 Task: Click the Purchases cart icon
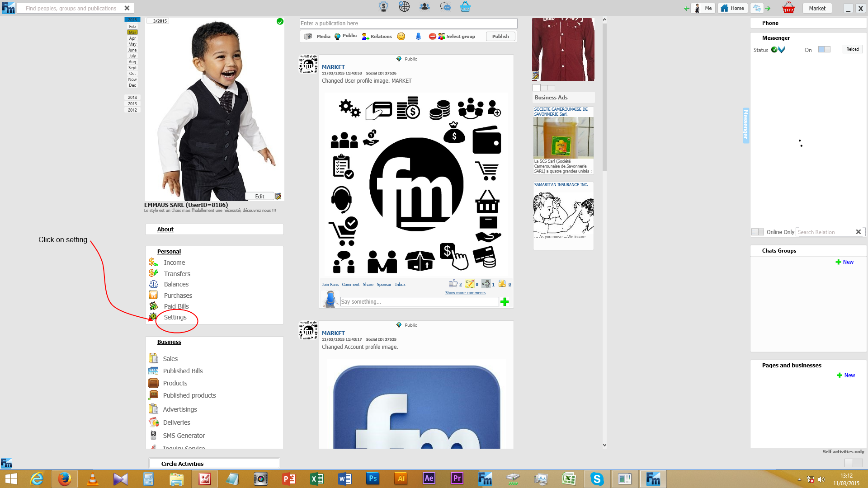click(153, 295)
